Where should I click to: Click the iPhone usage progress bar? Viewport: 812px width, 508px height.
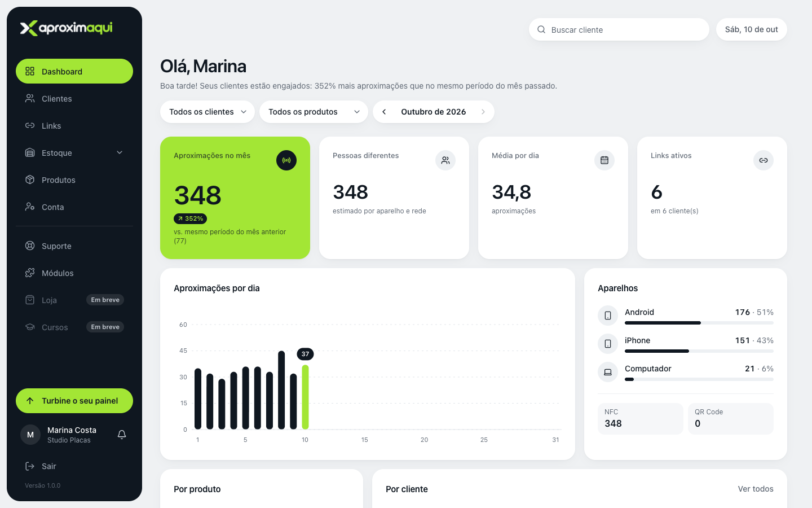click(699, 351)
